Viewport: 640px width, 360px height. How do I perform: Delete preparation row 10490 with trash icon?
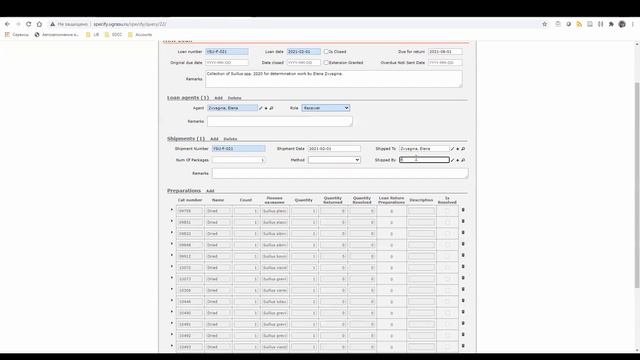pos(463,312)
